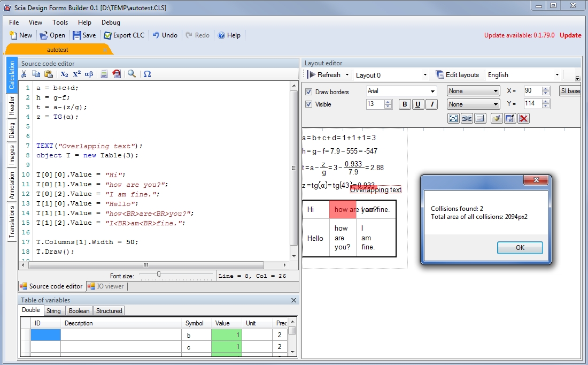Screen dimensions: 588x365
Task: Open the Debug menu
Action: pos(111,22)
